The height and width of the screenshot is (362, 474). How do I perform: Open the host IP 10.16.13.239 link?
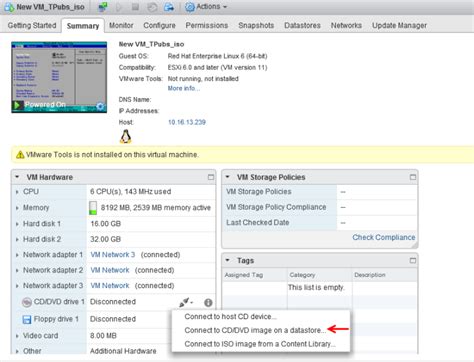187,122
